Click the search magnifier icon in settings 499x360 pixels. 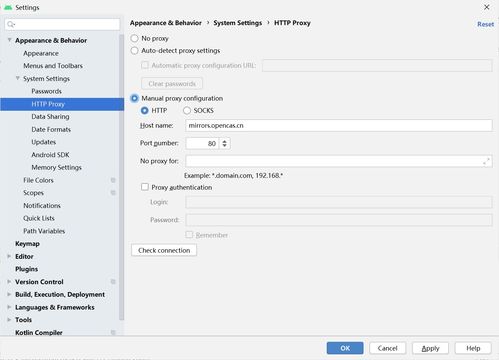[11, 24]
